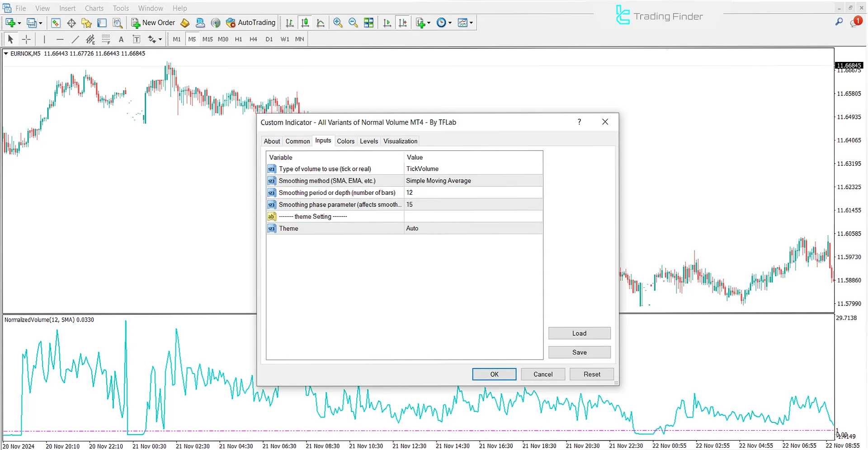Draw a Horizontal Line on the chart
868x450 pixels.
[60, 39]
